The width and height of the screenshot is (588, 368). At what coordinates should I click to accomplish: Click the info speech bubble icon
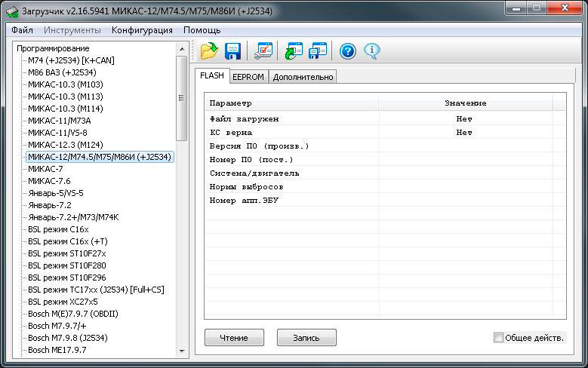[371, 51]
